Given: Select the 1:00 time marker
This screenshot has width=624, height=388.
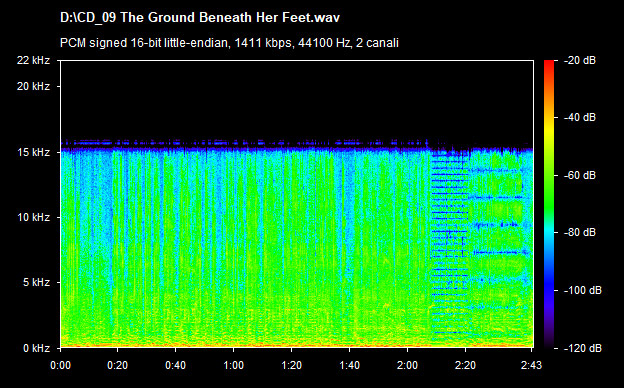Looking at the screenshot, I should 234,365.
